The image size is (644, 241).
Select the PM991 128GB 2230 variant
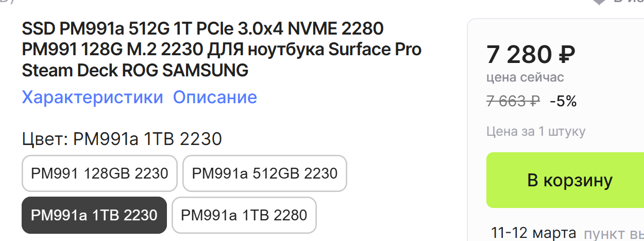coord(99,173)
